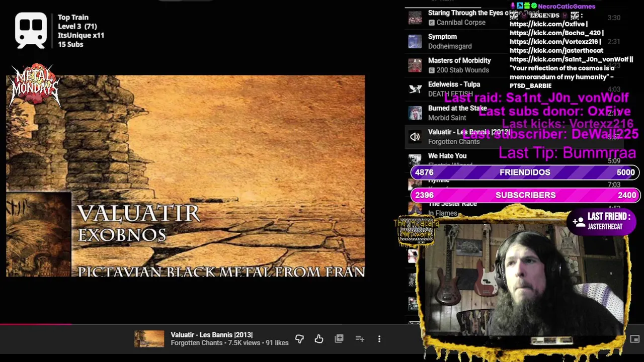Open the Symptom track thumbnail in queue
Viewport: 644px width, 362px height.
click(415, 41)
